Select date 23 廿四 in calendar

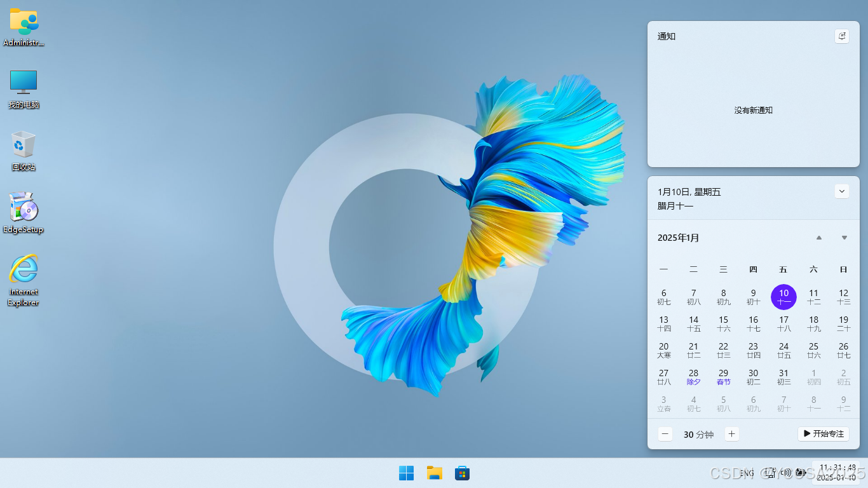pyautogui.click(x=753, y=350)
